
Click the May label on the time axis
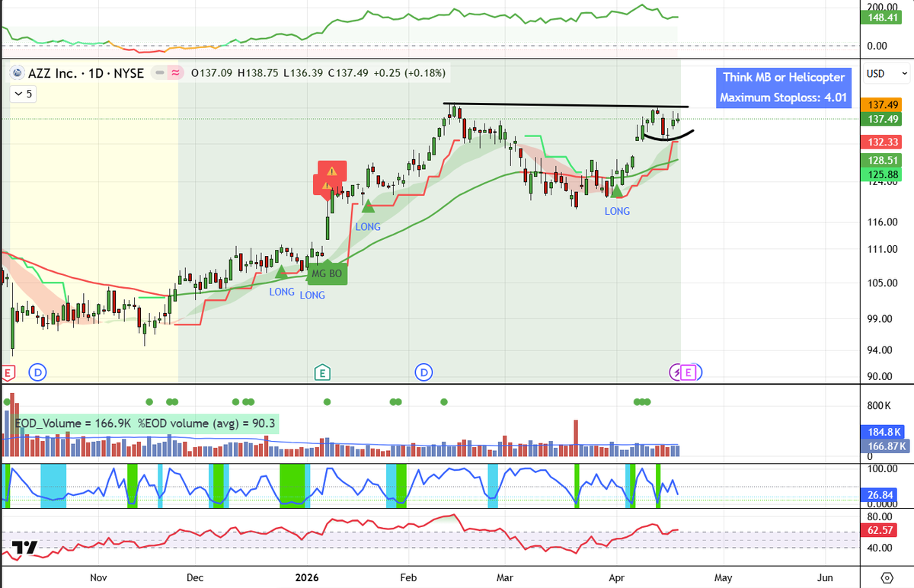(x=723, y=577)
